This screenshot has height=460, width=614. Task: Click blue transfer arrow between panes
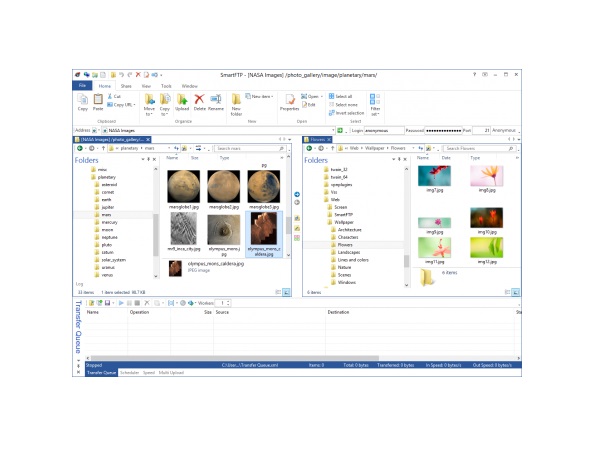[x=297, y=195]
